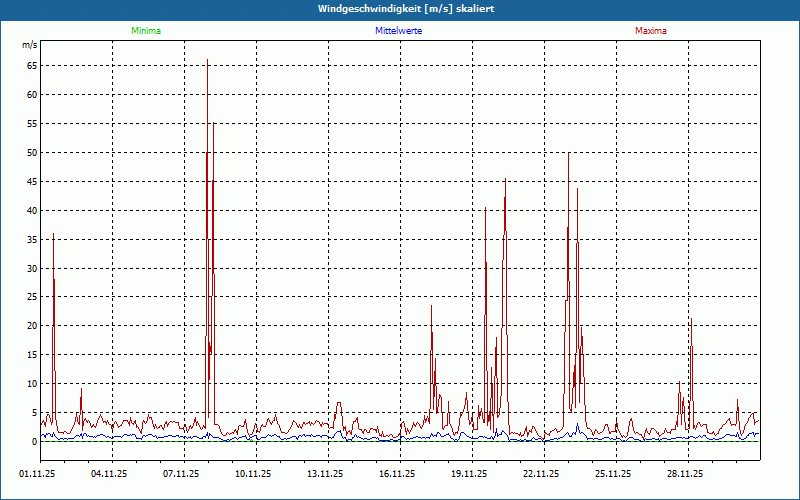
Task: Click the chart title Windgeschwindigkeit [m/s] skaliert
Action: (x=406, y=9)
